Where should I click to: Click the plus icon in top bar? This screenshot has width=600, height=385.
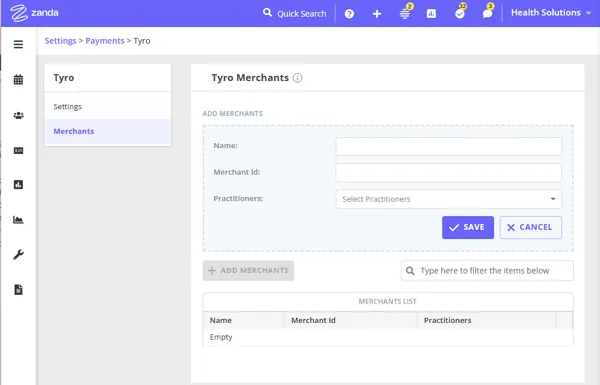click(377, 14)
